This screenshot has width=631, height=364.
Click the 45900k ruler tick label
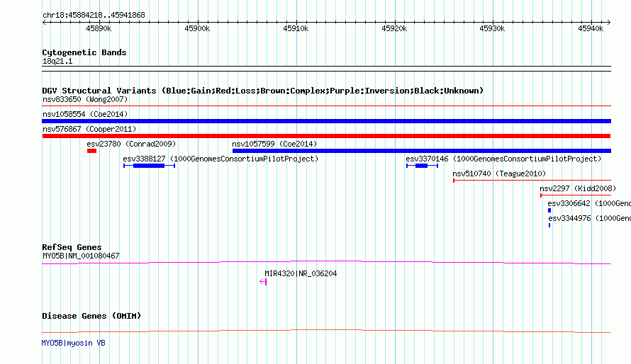click(x=197, y=28)
